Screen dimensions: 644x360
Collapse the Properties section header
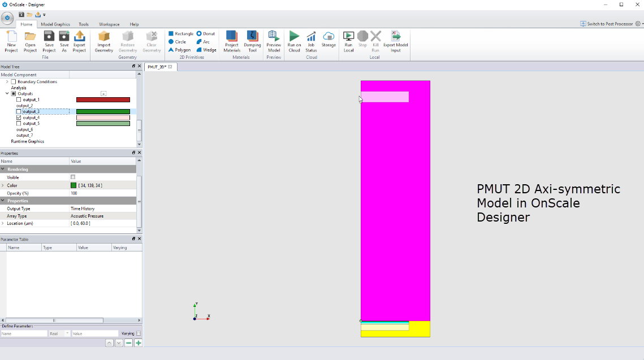click(3, 201)
